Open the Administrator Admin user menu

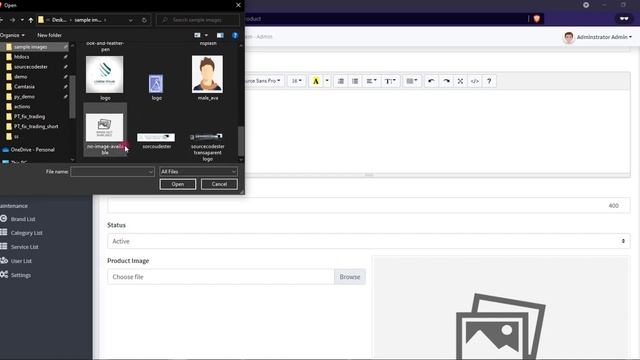click(x=598, y=37)
